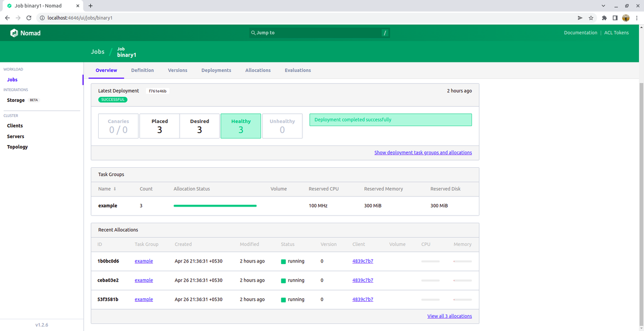Image resolution: width=644 pixels, height=331 pixels.
Task: Click the Desired 3 metric box
Action: pyautogui.click(x=200, y=126)
